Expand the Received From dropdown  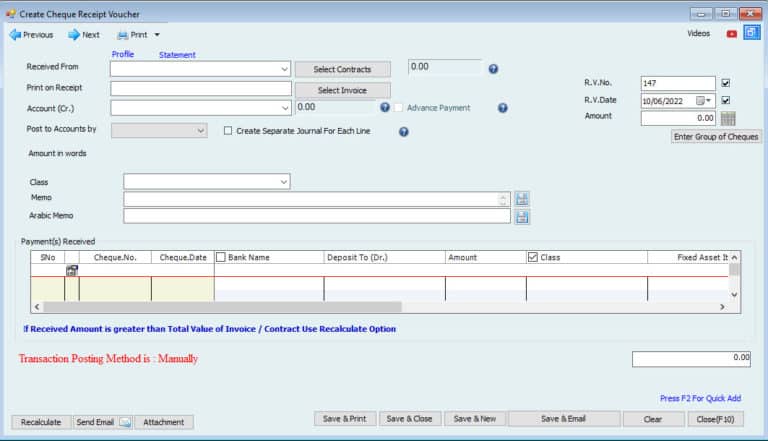click(x=285, y=69)
